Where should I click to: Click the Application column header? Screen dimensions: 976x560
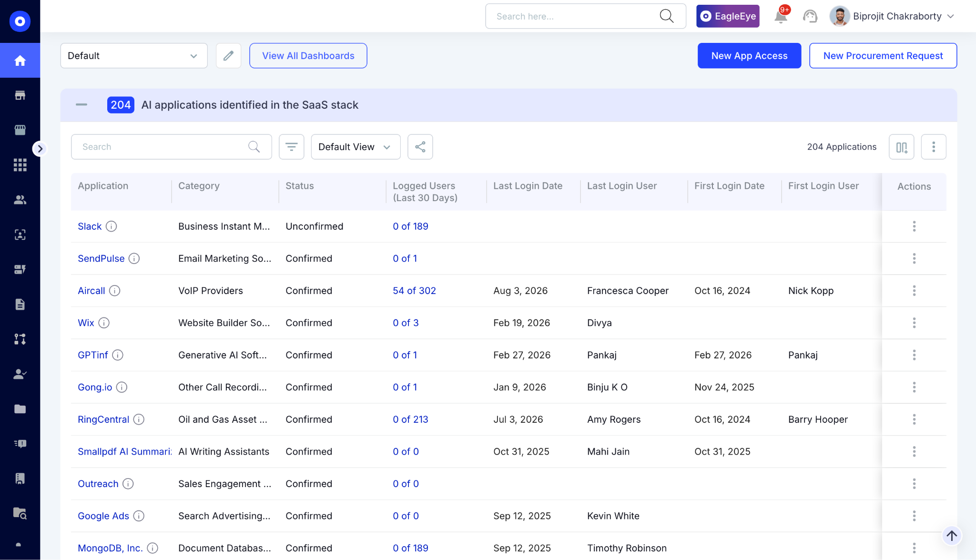pyautogui.click(x=103, y=186)
